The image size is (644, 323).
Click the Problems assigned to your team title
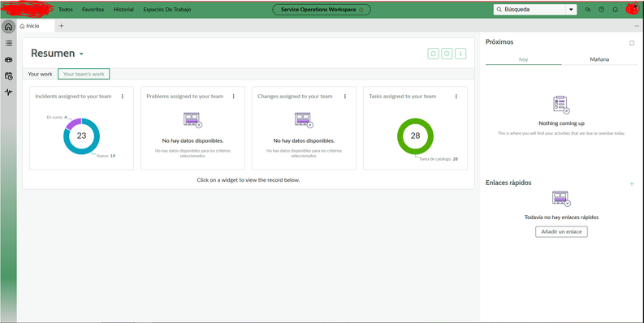click(x=185, y=97)
